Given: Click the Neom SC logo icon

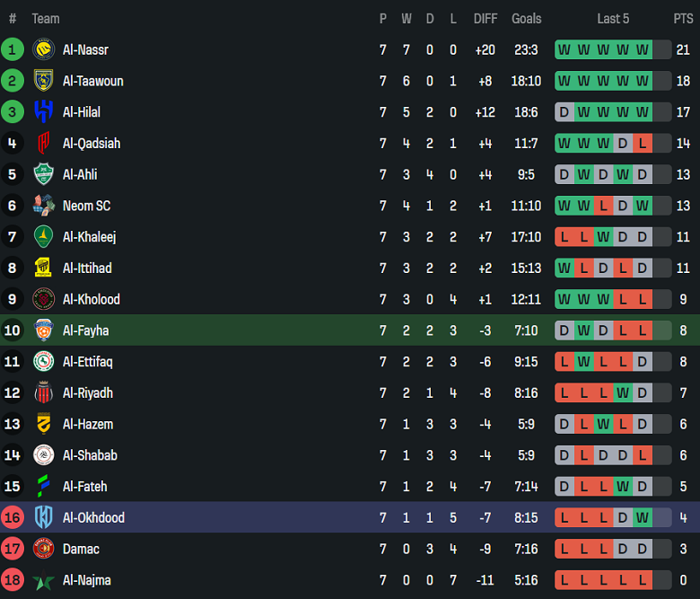Looking at the screenshot, I should click(43, 206).
